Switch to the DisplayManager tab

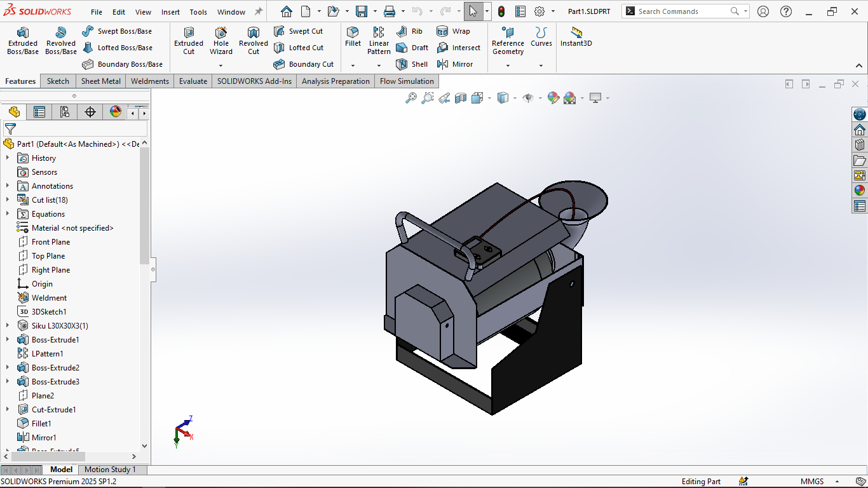point(116,112)
